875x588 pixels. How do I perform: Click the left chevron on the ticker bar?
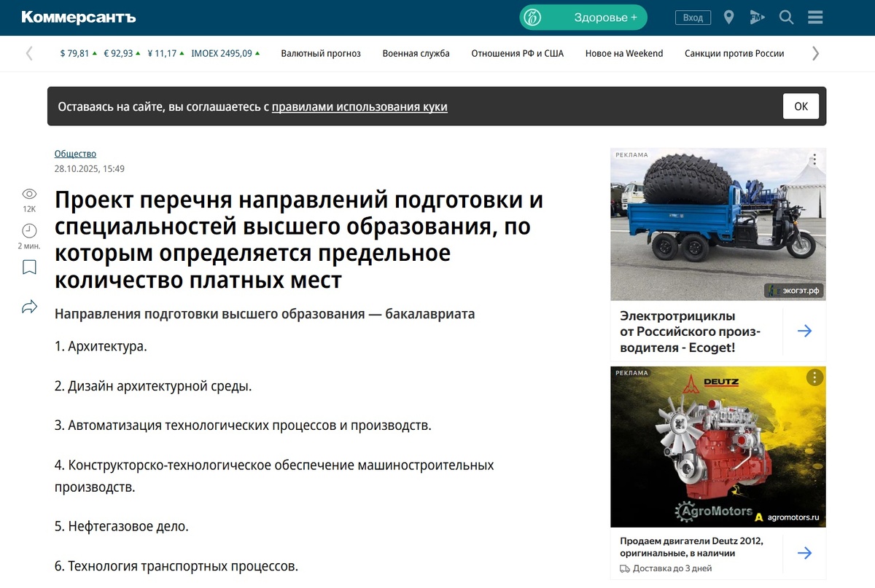pyautogui.click(x=28, y=53)
